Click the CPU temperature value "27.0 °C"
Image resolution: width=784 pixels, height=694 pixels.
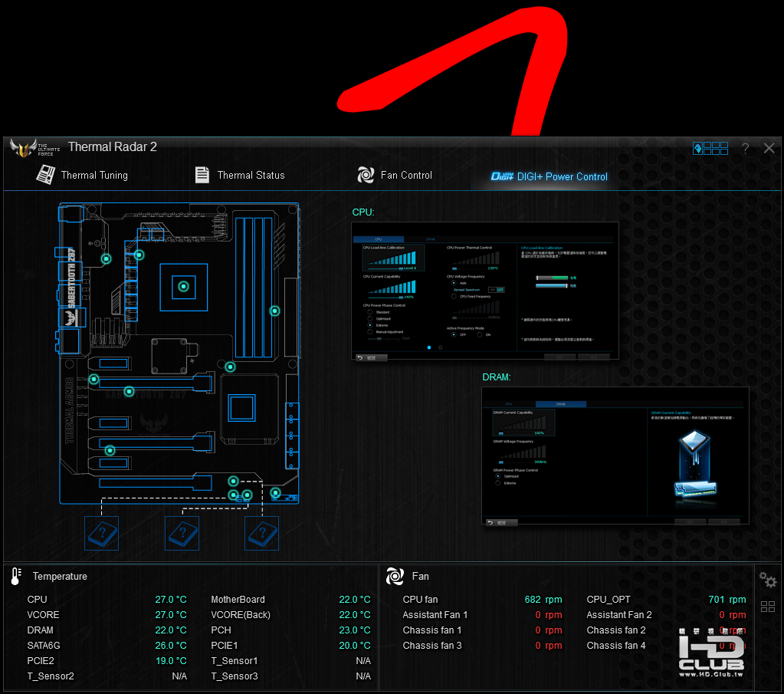(171, 600)
